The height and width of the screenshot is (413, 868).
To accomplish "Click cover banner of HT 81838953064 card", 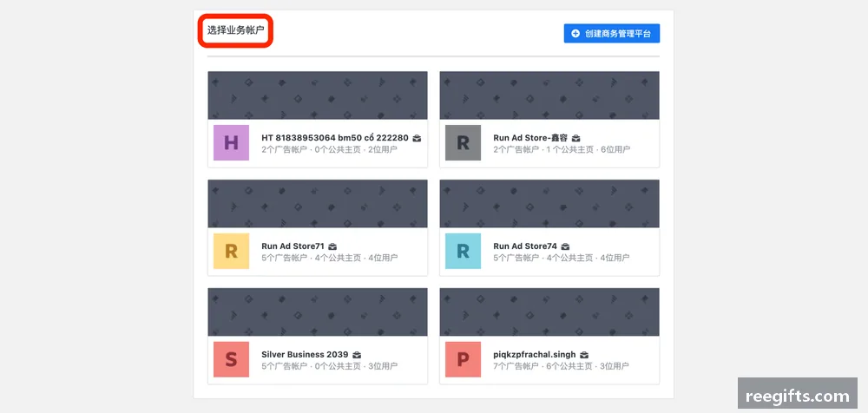I will tap(318, 95).
